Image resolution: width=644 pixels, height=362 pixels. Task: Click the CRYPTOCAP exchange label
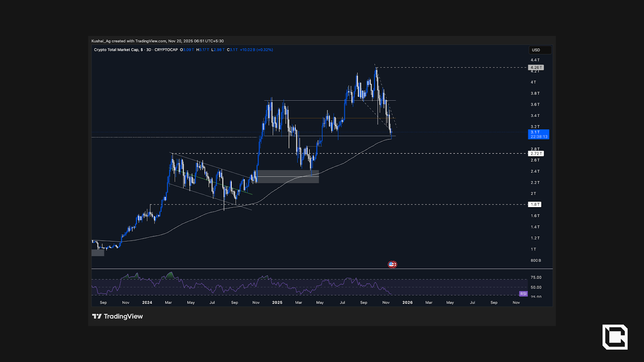coord(166,50)
